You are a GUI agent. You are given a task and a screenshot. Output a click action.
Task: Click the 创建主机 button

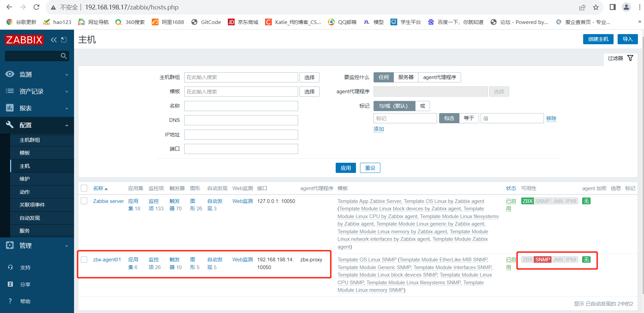(x=598, y=39)
